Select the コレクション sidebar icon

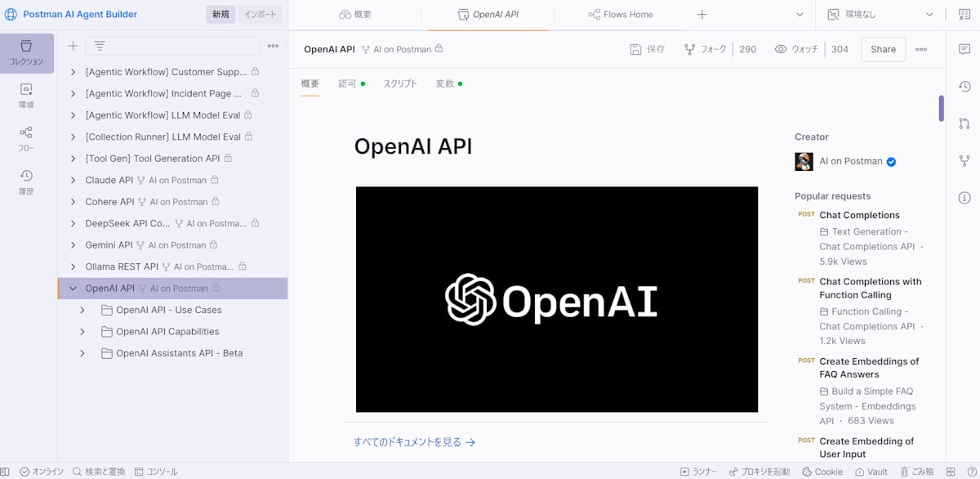click(27, 51)
